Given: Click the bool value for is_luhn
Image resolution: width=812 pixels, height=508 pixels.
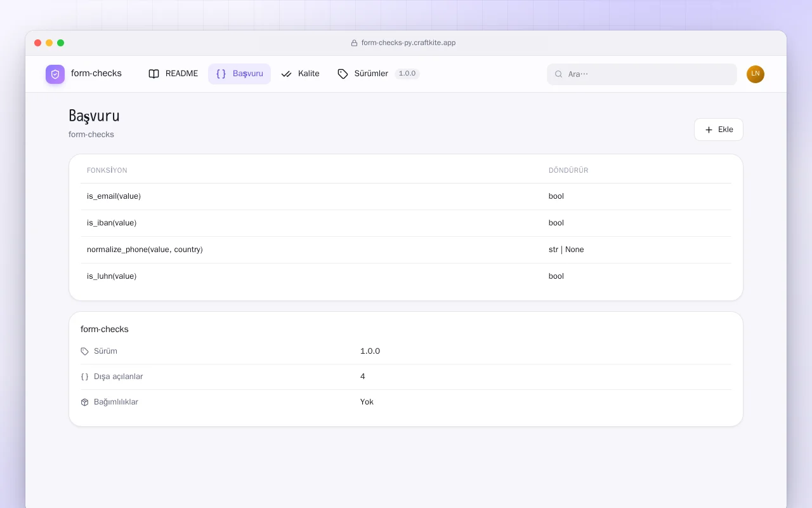Looking at the screenshot, I should tap(556, 276).
